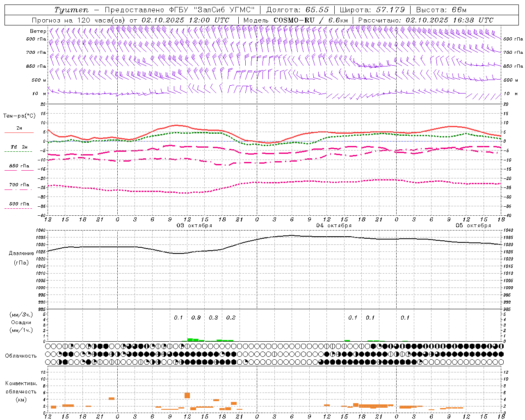Click the "0.9" precipitation amount
Viewport: 525px width, 420px height.
[196, 318]
